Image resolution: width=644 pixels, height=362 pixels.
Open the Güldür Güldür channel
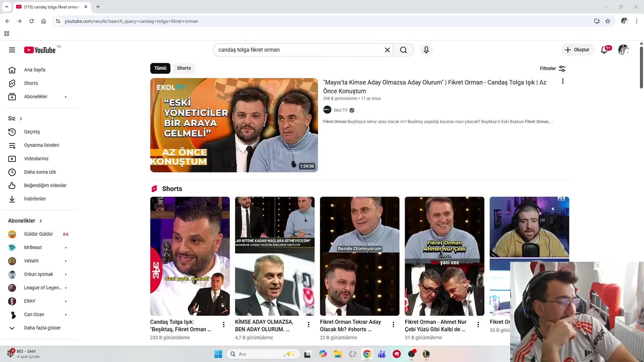[x=39, y=234]
